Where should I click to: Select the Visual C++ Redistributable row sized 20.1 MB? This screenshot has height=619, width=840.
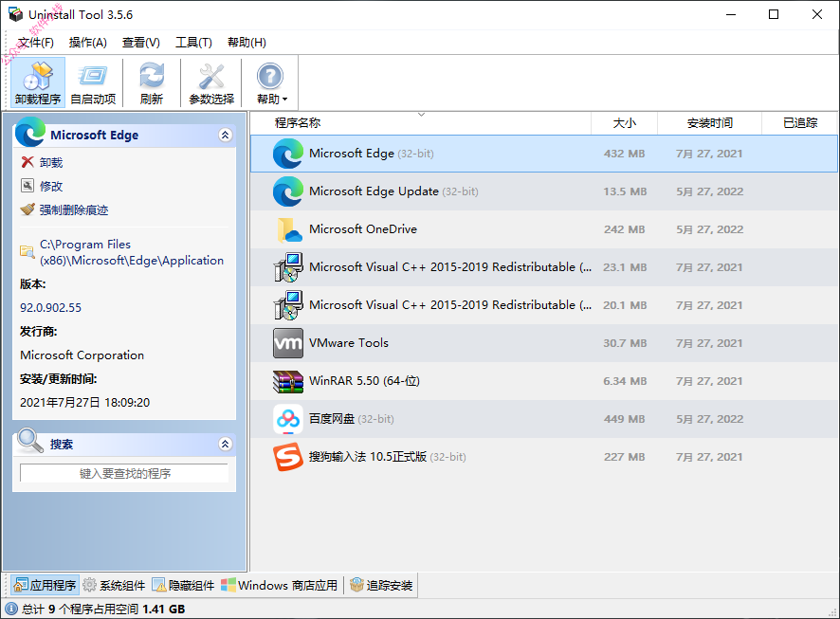[x=544, y=305]
